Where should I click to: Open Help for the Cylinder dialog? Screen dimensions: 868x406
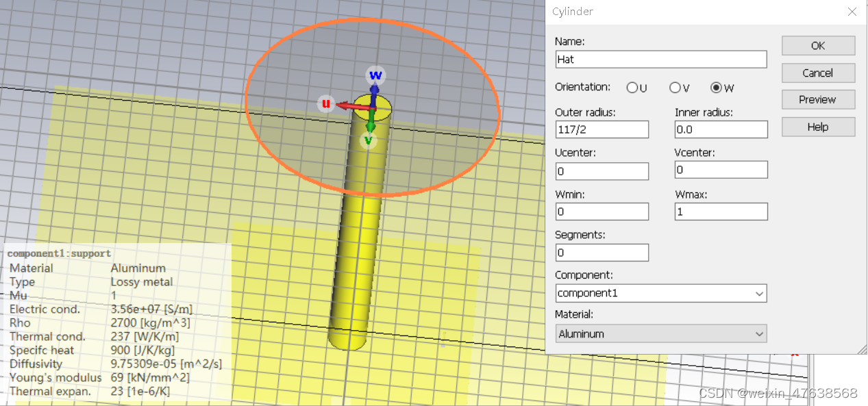coord(818,127)
